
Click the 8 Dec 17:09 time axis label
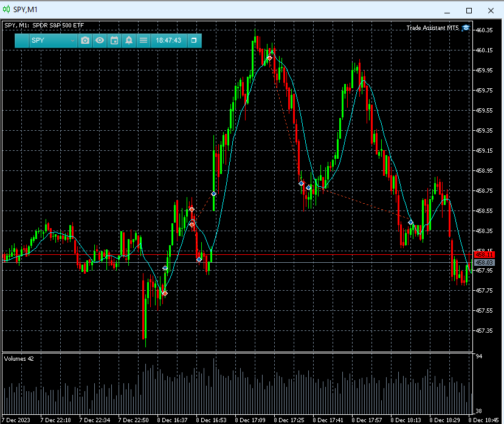pos(250,420)
